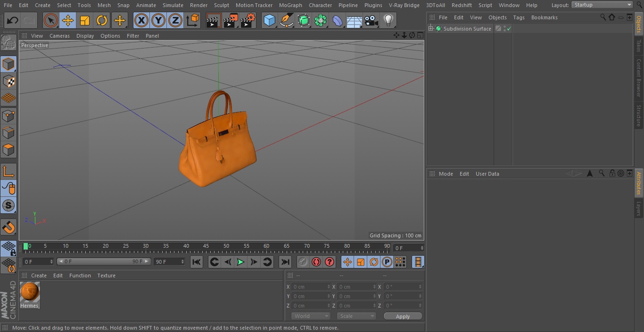Play animation forward

tap(240, 262)
